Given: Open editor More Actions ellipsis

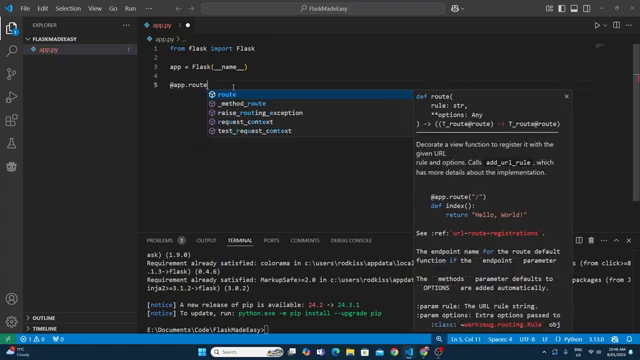Looking at the screenshot, I should tap(629, 25).
